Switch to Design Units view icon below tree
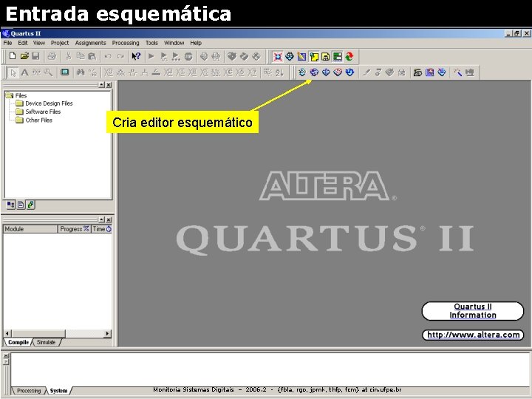Viewport: 532px width, 399px height. point(30,205)
